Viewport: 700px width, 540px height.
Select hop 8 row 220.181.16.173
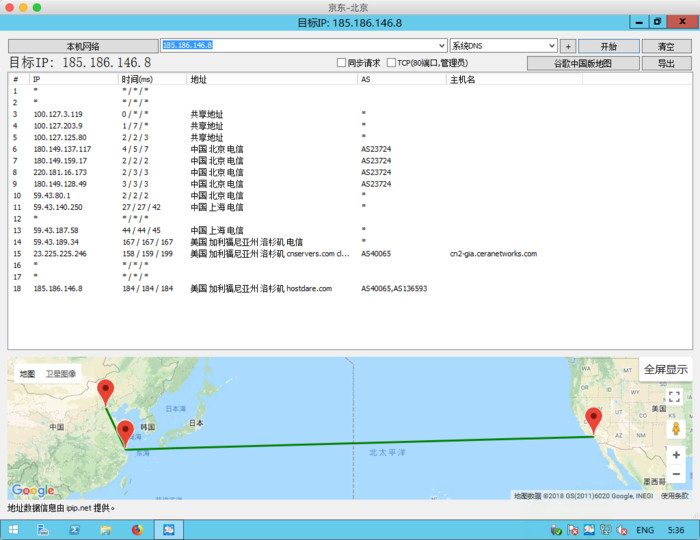(350, 172)
